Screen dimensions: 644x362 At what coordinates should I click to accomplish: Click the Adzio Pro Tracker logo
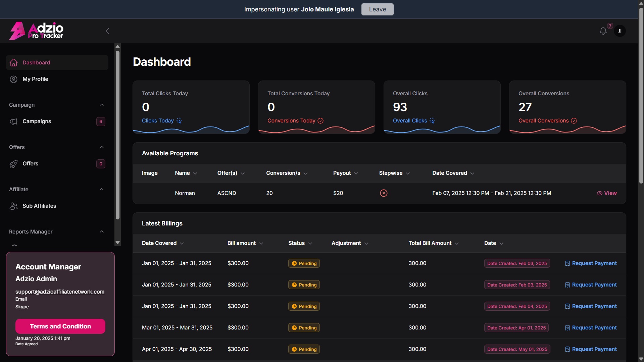point(36,31)
